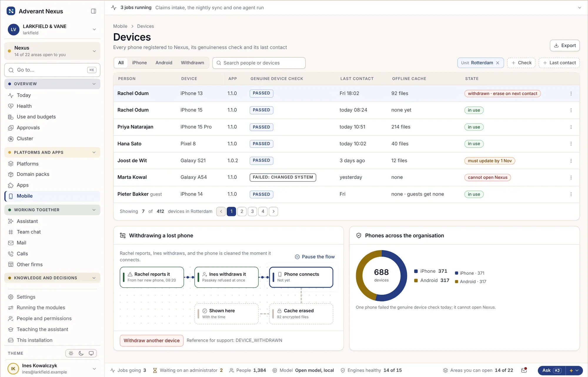The image size is (588, 377).
Task: Switch to dark theme
Action: [x=81, y=353]
